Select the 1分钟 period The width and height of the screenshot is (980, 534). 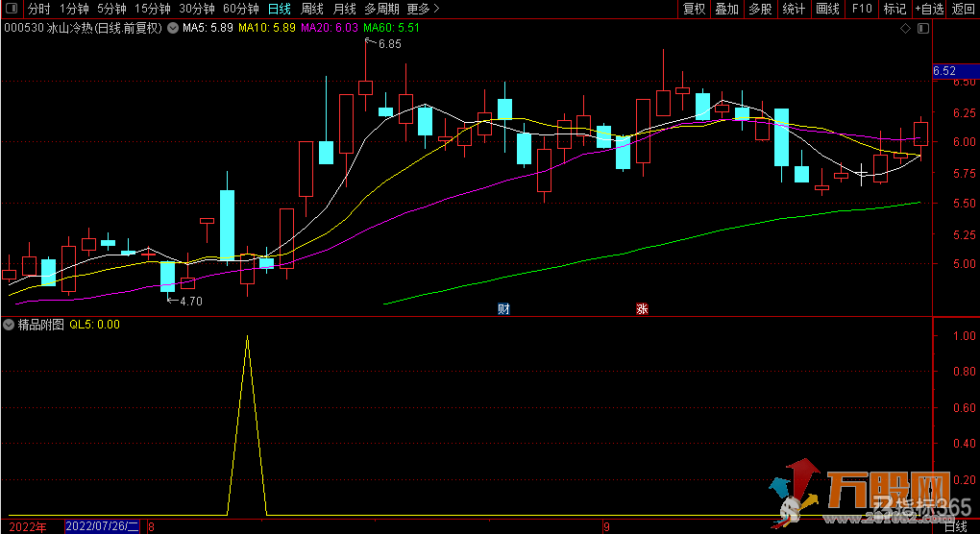tap(74, 9)
